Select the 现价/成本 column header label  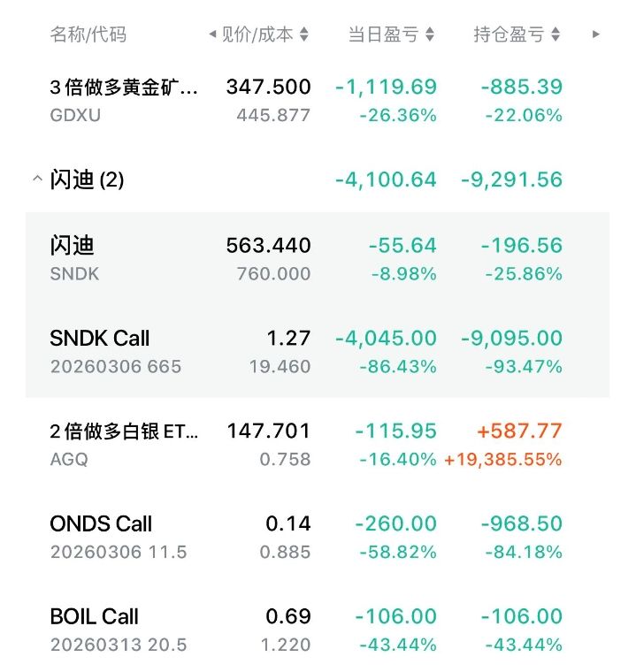pyautogui.click(x=257, y=34)
